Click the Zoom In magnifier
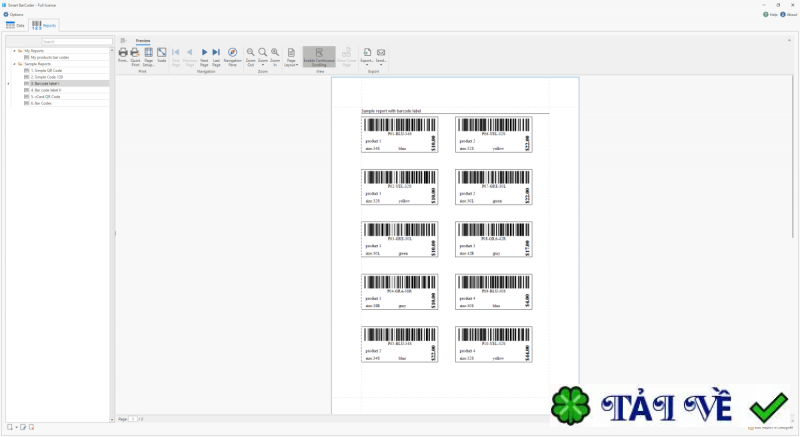 click(275, 56)
